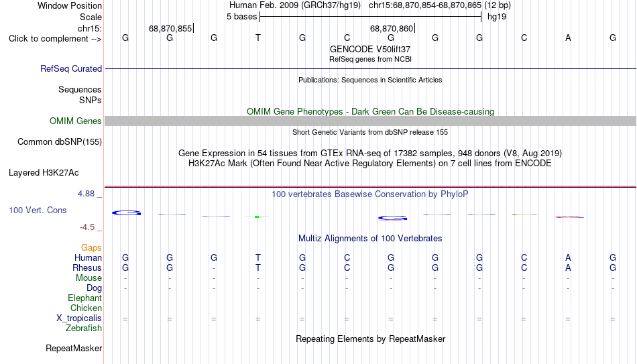The width and height of the screenshot is (637, 364).
Task: Click the Sequences track label
Action: pos(80,89)
